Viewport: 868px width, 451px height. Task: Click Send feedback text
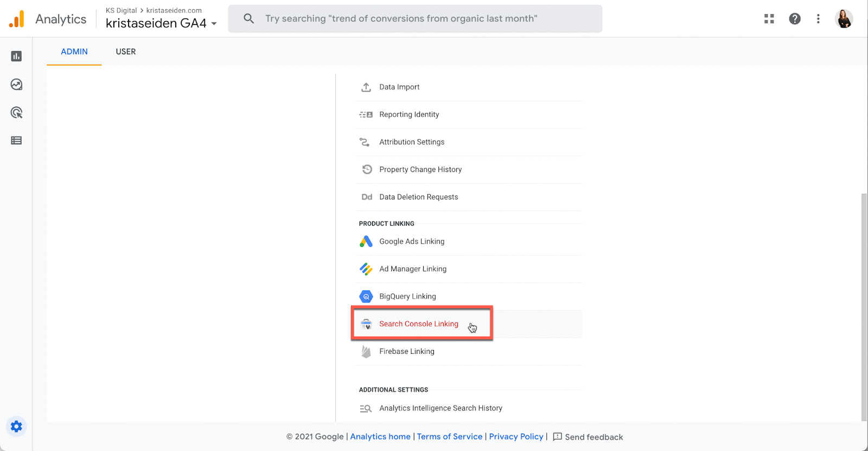click(x=594, y=437)
